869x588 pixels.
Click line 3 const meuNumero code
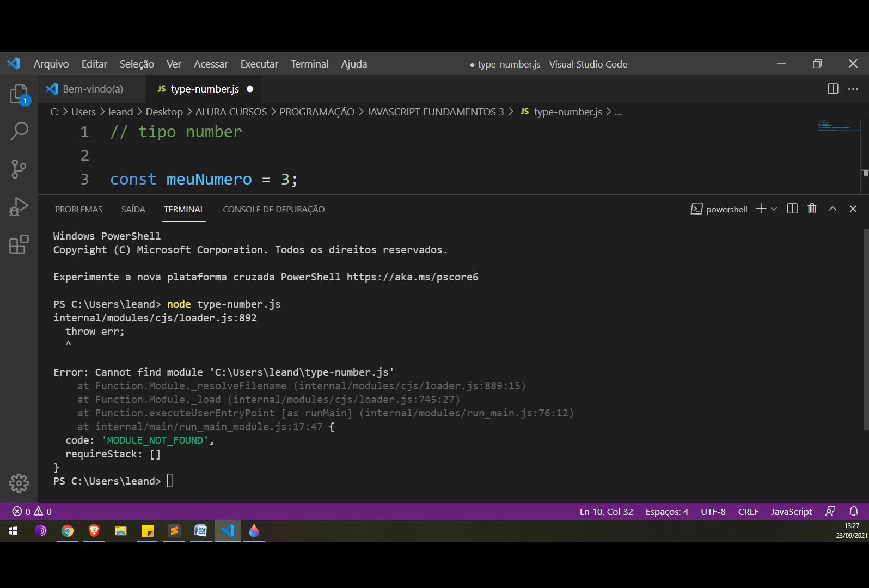click(204, 179)
